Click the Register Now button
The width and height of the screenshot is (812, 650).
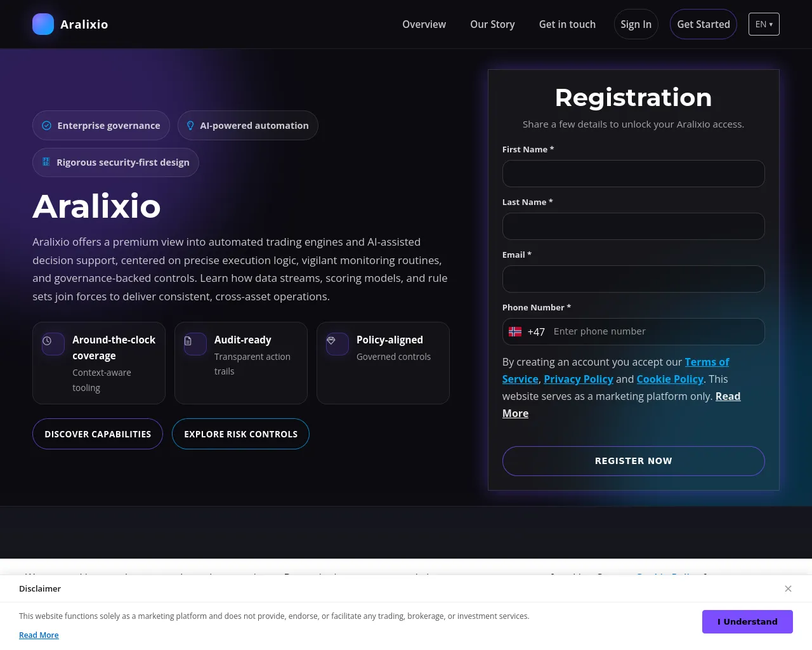[x=633, y=461]
